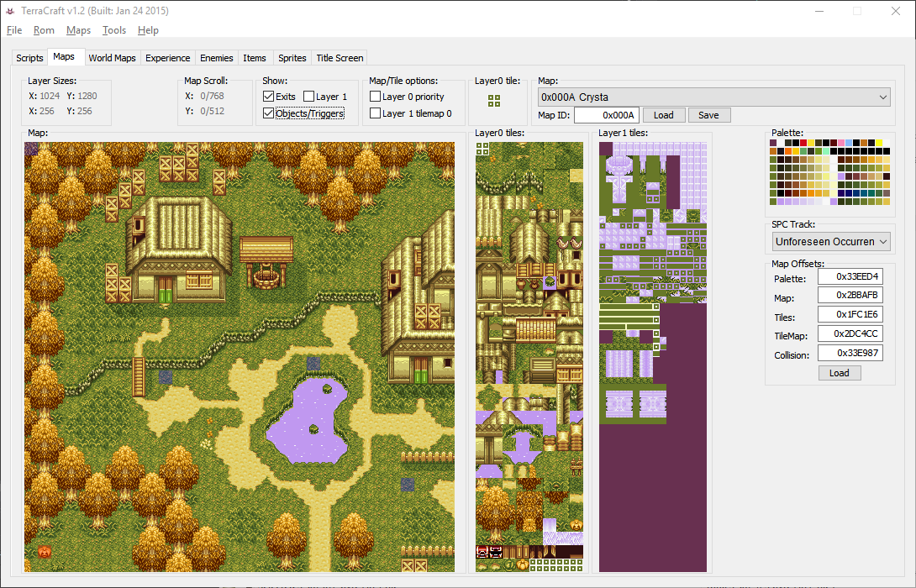Screen dimensions: 916x588
Task: Expand the SPC Track dropdown
Action: (x=831, y=241)
